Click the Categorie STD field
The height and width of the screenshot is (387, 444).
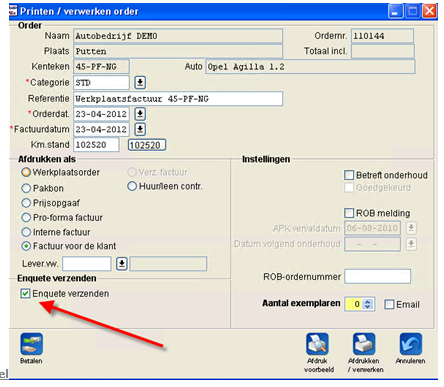[x=101, y=82]
